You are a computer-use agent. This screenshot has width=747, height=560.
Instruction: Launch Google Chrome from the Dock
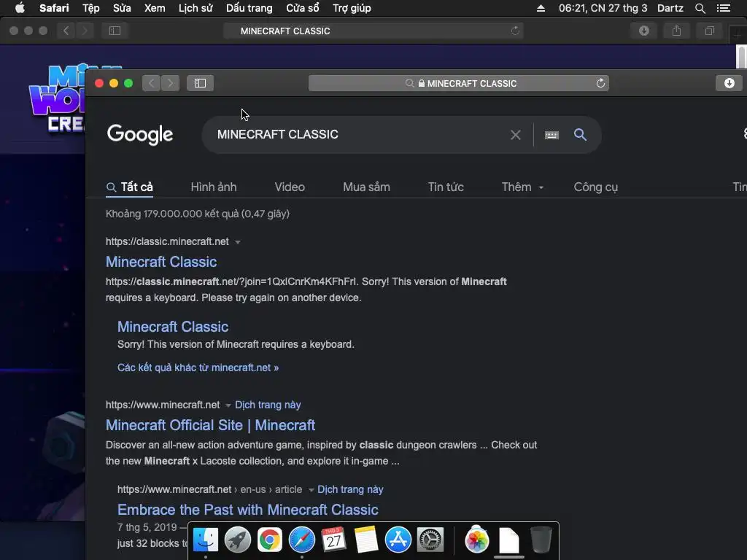[270, 540]
